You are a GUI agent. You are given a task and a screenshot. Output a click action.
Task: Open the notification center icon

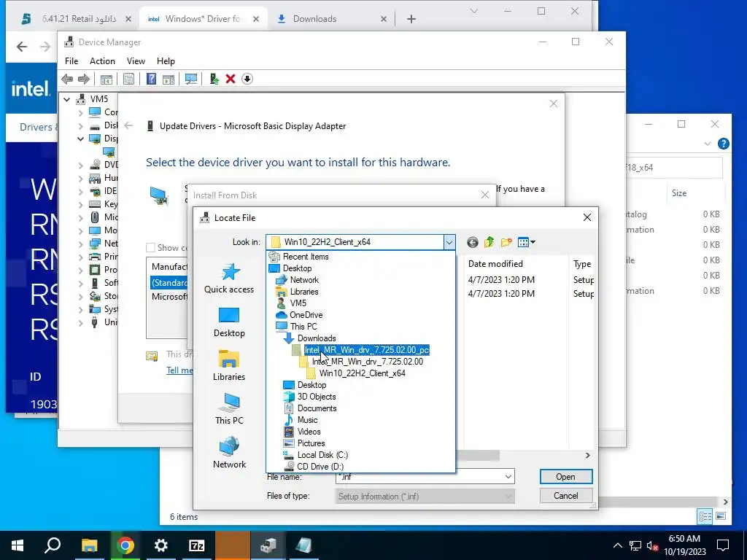(x=723, y=545)
